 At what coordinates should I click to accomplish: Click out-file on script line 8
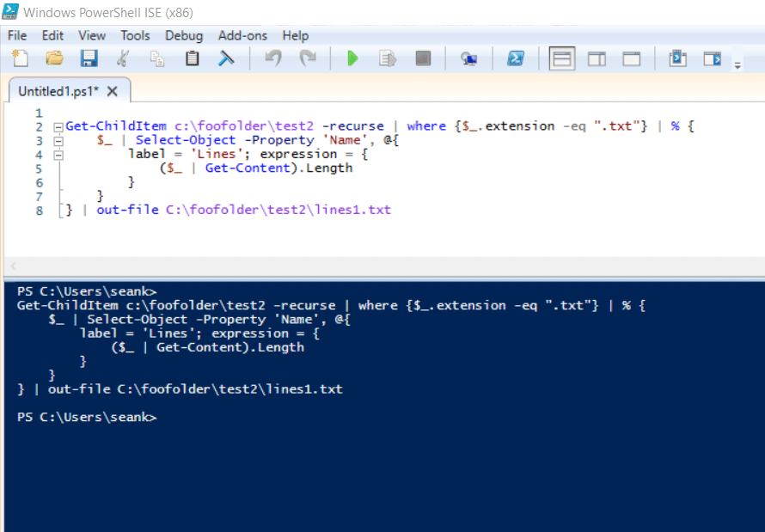127,210
